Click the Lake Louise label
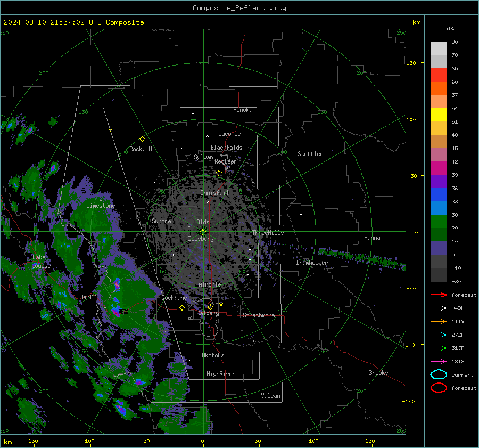The height and width of the screenshot is (448, 479). tap(41, 262)
